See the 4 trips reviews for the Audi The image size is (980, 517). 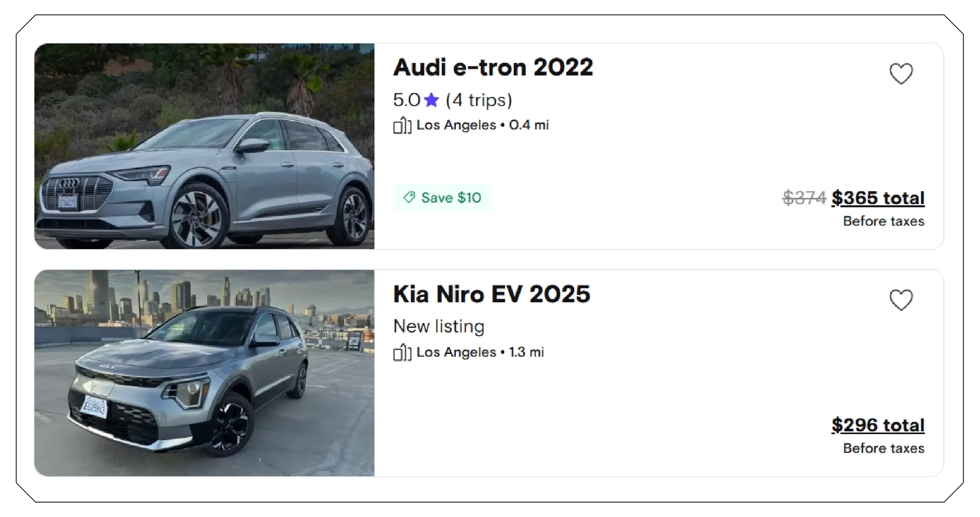[479, 101]
